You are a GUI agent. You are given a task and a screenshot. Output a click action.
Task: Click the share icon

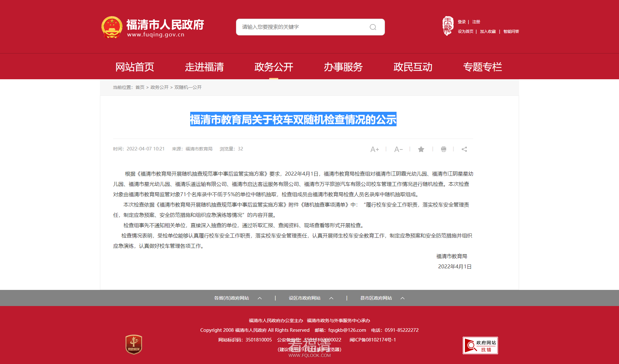point(464,149)
